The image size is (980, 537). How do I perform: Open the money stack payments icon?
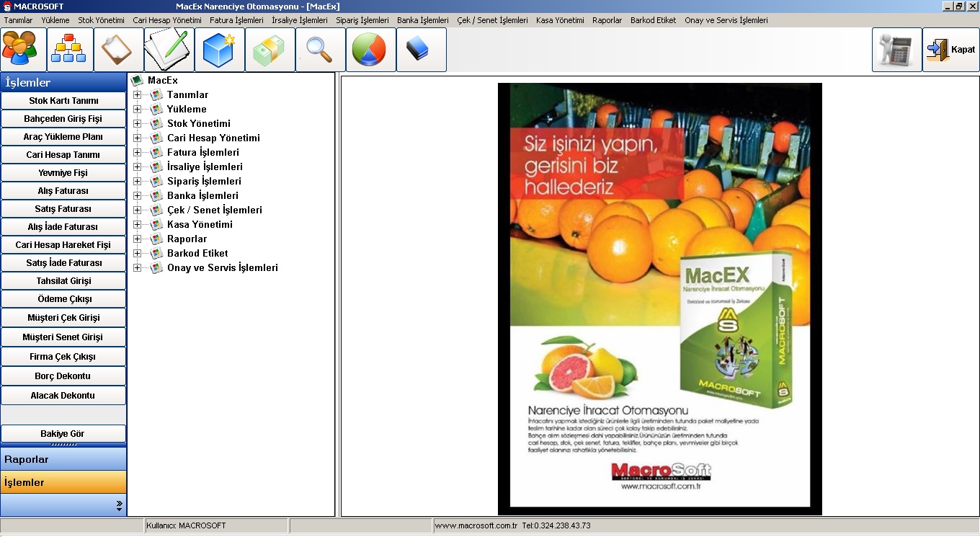point(269,50)
